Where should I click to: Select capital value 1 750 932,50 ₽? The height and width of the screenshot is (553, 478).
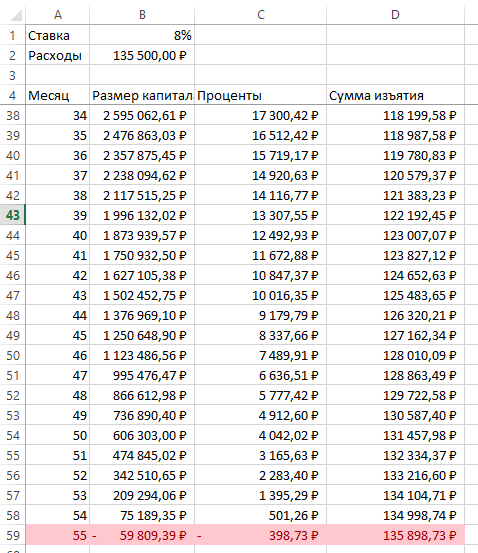pos(142,255)
